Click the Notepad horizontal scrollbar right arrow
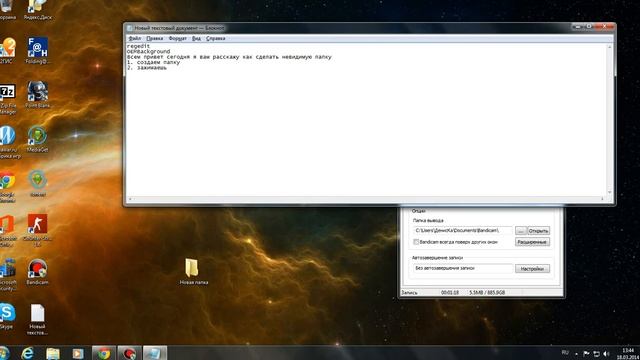 click(x=602, y=199)
